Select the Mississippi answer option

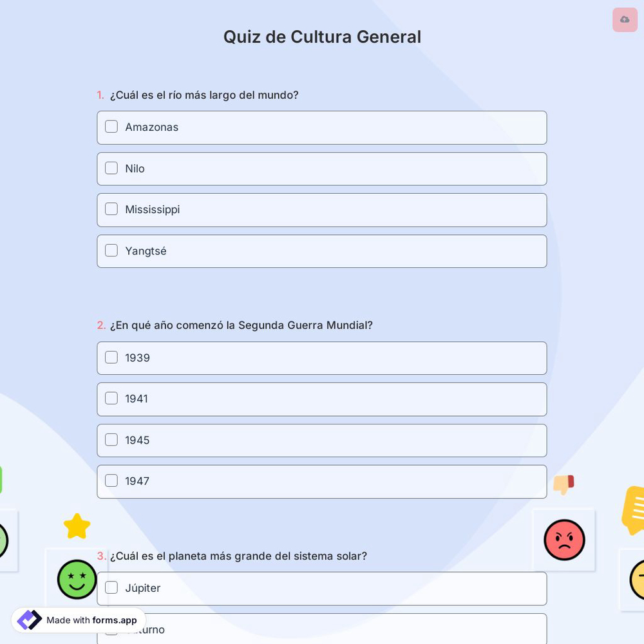coord(322,210)
